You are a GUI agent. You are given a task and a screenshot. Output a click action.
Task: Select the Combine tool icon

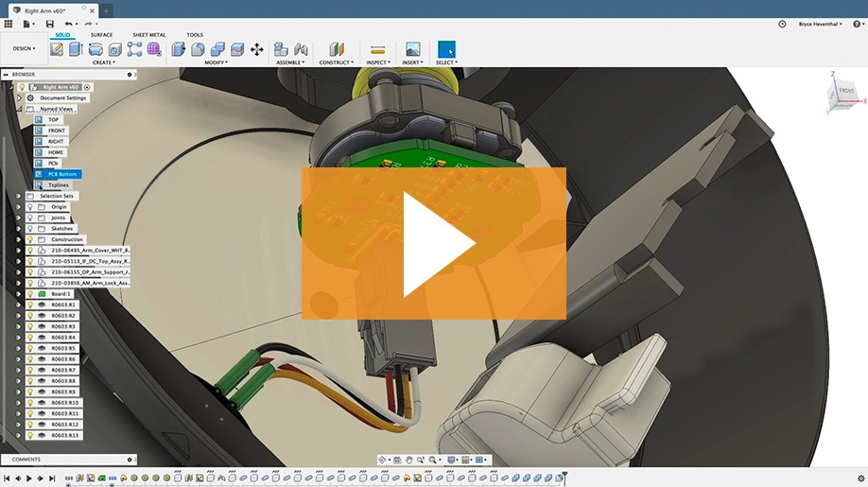coord(217,49)
